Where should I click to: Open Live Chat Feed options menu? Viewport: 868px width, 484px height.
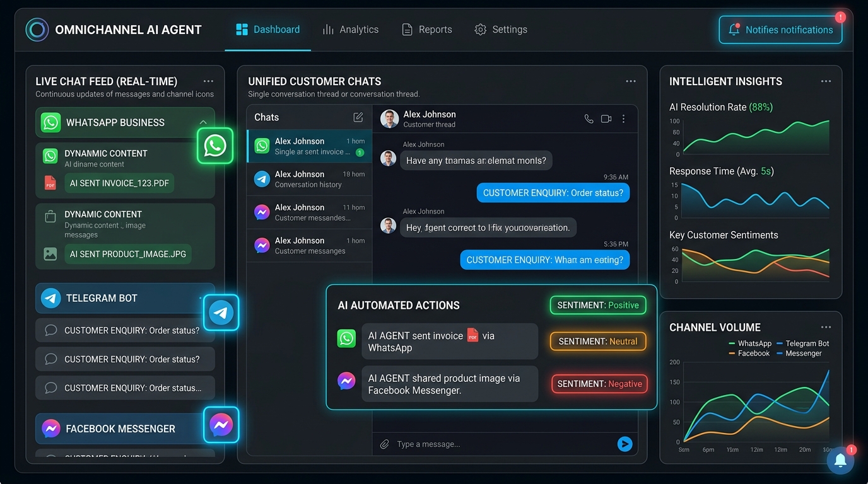click(208, 81)
